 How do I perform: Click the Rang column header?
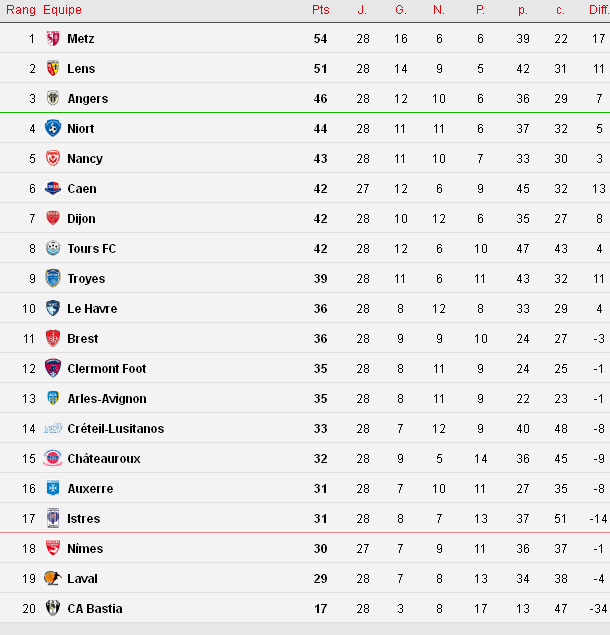click(x=21, y=9)
